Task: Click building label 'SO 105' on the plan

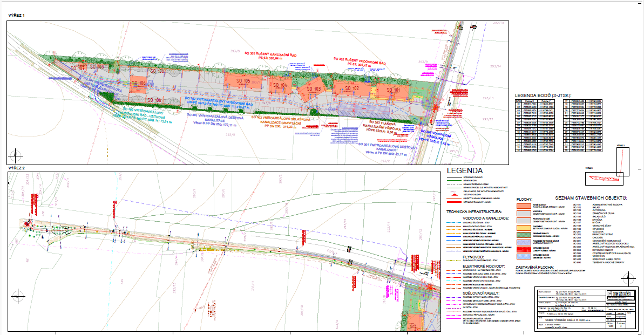Action: 243,81
